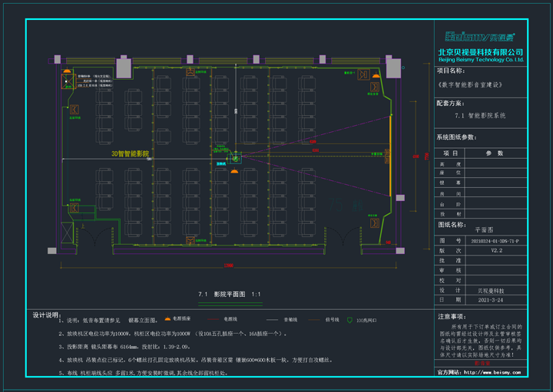Click the company name '北京贝视曼科技有限公司'
This screenshot has height=392, width=553.
click(x=480, y=52)
